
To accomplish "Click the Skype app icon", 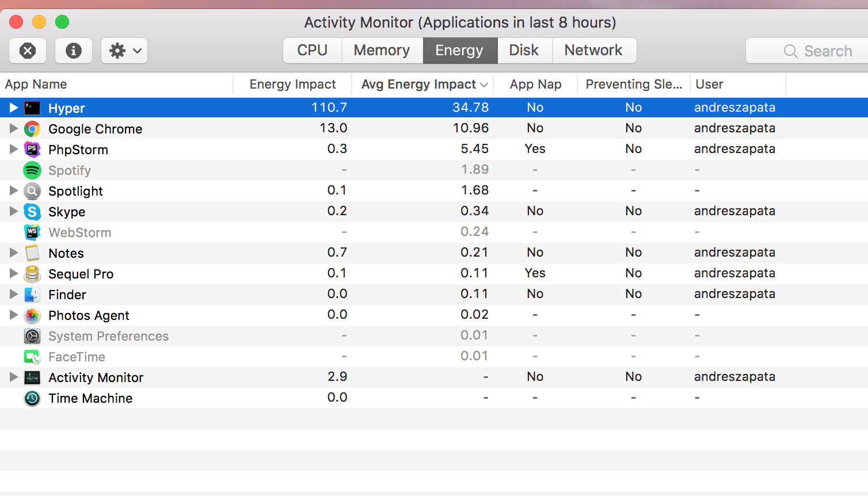I will pos(32,211).
